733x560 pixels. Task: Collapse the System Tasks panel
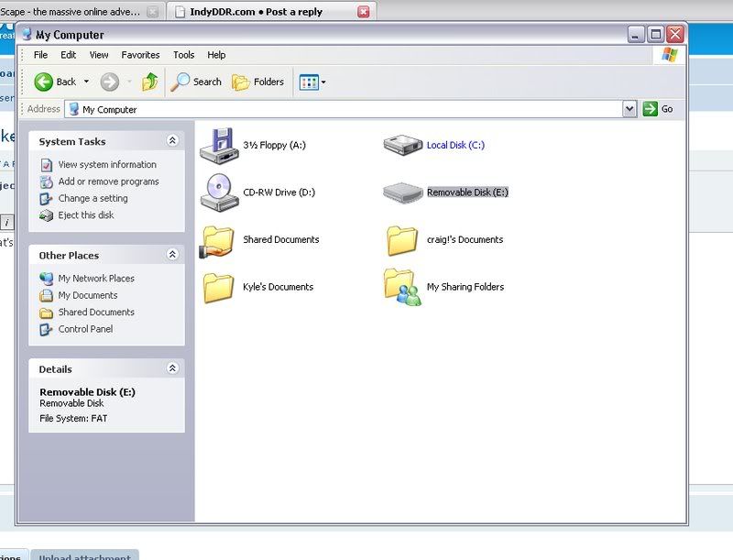click(172, 141)
